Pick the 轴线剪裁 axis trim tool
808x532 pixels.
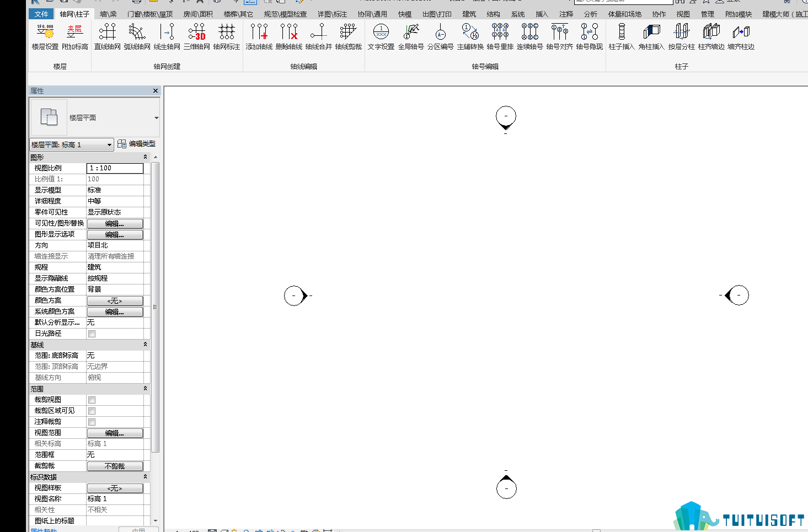coord(349,37)
